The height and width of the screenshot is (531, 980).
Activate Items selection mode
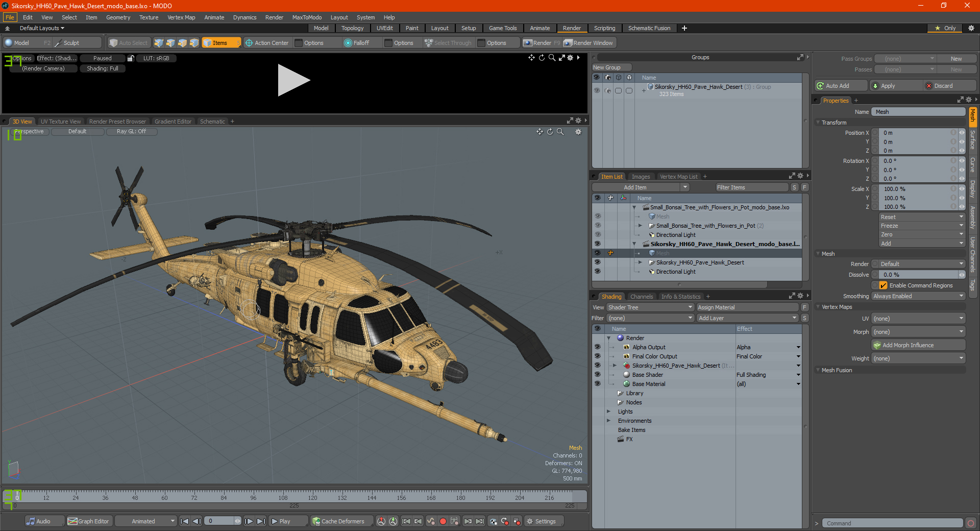pos(221,43)
